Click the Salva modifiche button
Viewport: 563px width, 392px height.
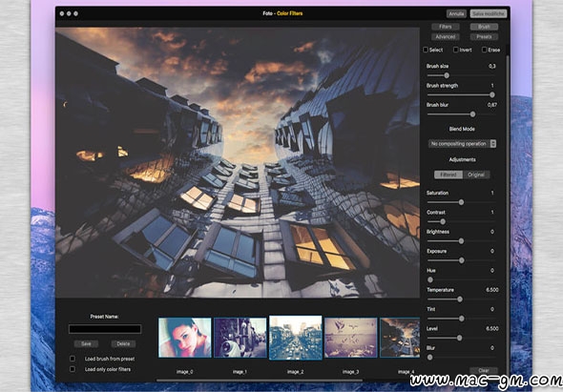[x=489, y=13]
